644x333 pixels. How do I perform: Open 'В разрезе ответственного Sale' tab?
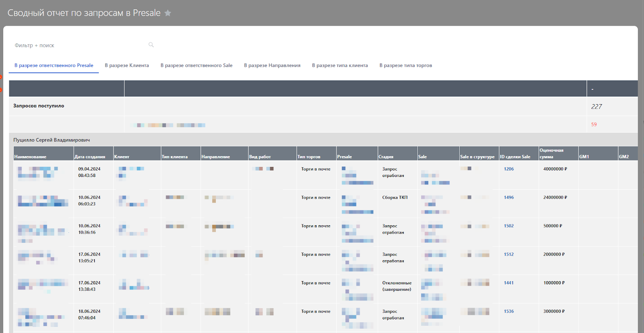pos(196,66)
